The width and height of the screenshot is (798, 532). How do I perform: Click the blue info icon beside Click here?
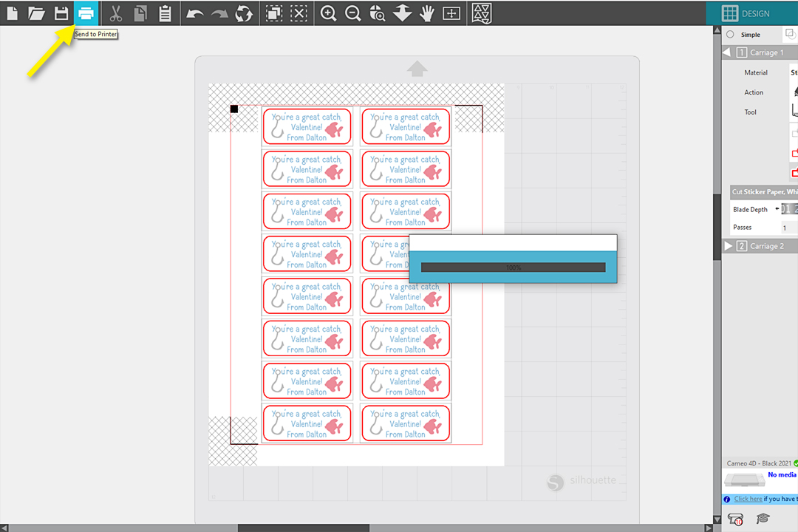pos(727,499)
